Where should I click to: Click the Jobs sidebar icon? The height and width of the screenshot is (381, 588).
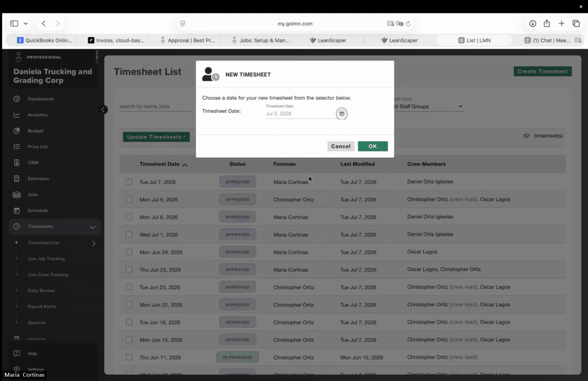[17, 194]
